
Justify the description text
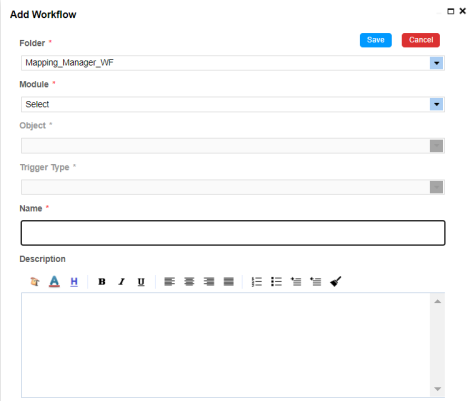tap(229, 282)
